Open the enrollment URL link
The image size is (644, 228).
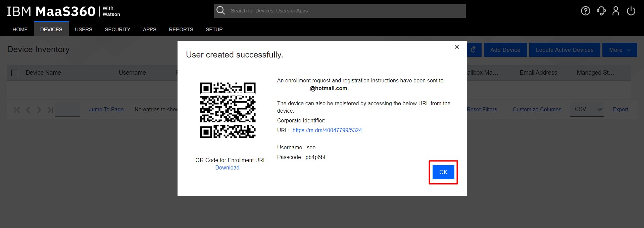327,130
